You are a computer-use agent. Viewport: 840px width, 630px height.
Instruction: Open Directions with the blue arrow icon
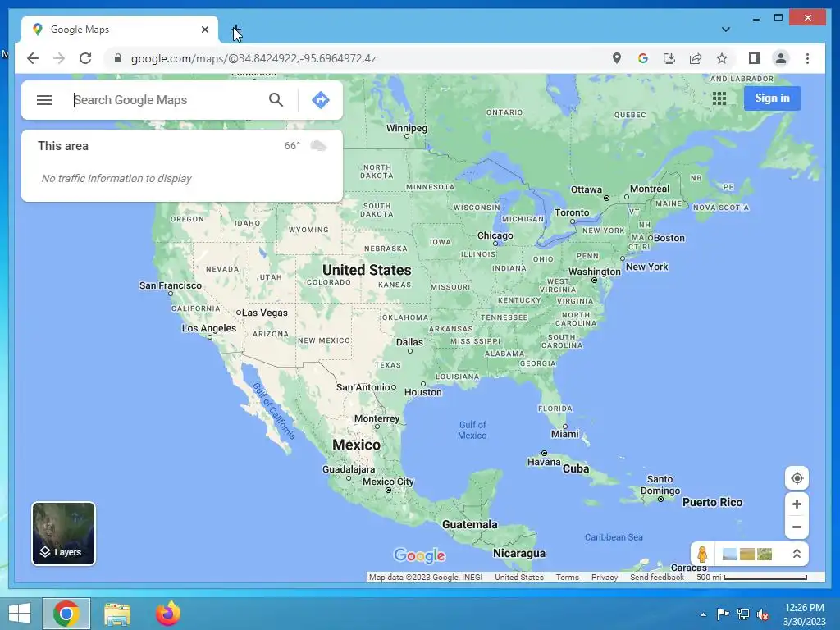click(x=321, y=99)
